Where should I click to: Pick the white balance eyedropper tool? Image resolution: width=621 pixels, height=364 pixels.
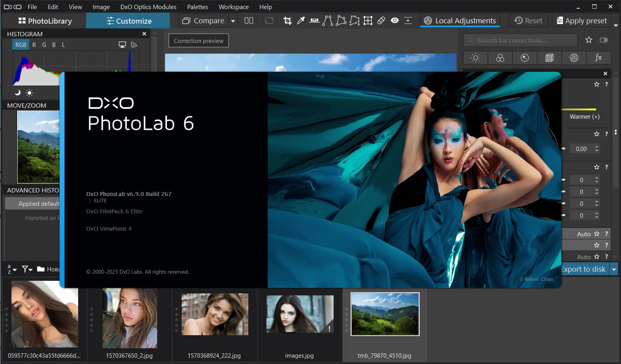301,21
